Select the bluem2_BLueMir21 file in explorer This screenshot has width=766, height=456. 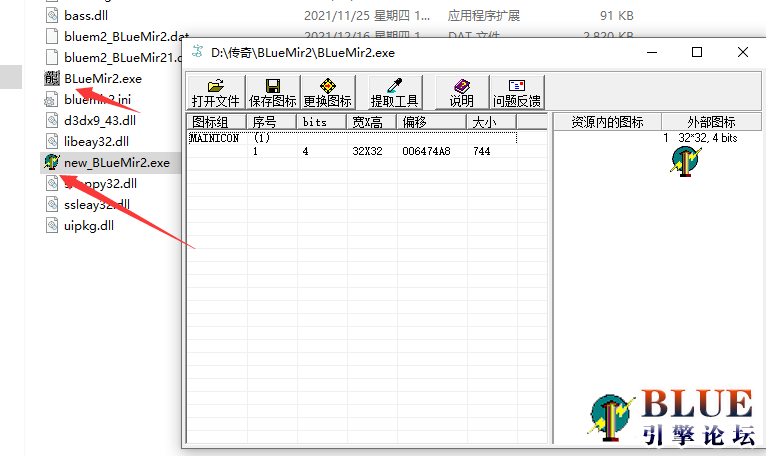pos(123,58)
